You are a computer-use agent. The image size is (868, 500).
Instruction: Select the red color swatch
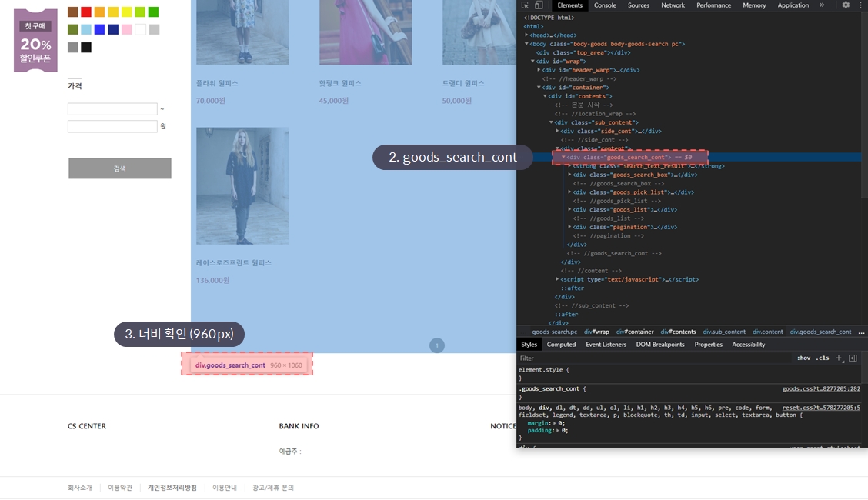86,12
